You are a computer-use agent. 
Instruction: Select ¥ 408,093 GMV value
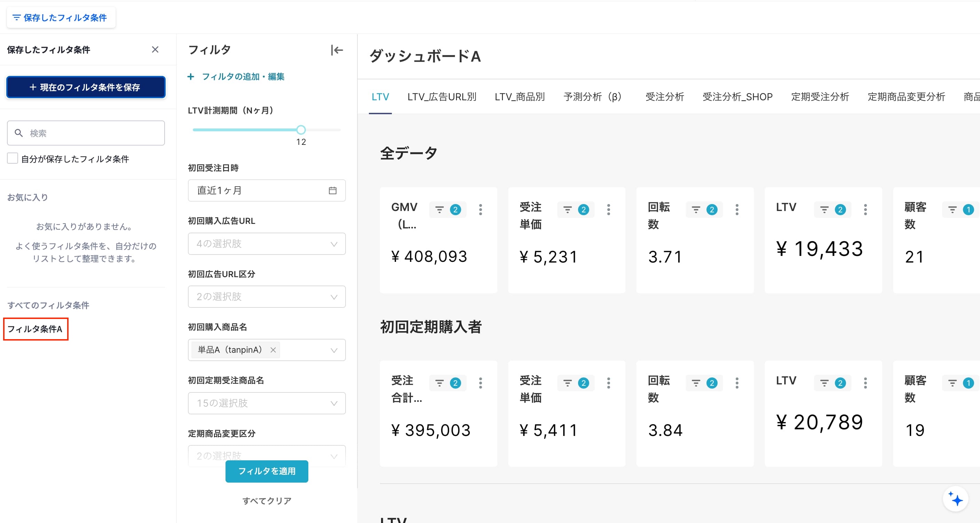(x=429, y=257)
